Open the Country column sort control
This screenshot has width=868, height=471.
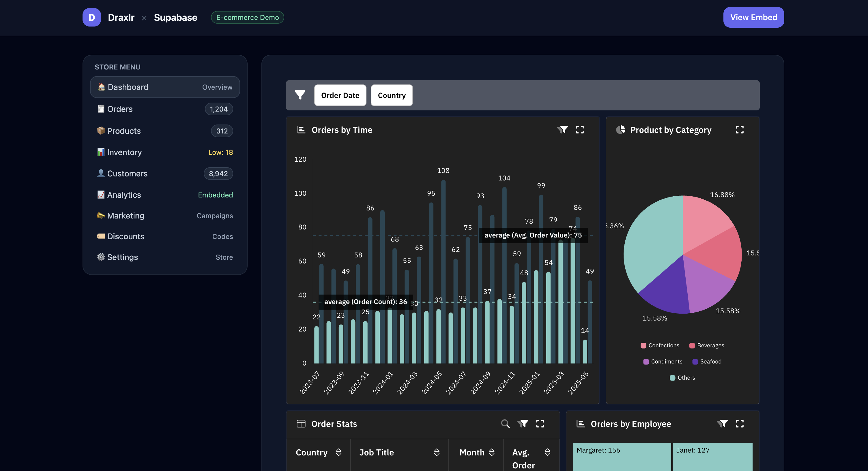coord(339,452)
